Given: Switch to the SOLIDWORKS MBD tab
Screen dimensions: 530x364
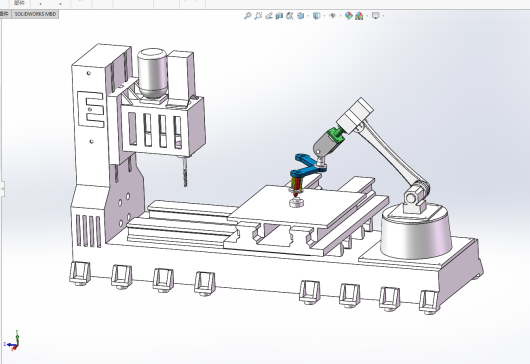Looking at the screenshot, I should tap(35, 14).
